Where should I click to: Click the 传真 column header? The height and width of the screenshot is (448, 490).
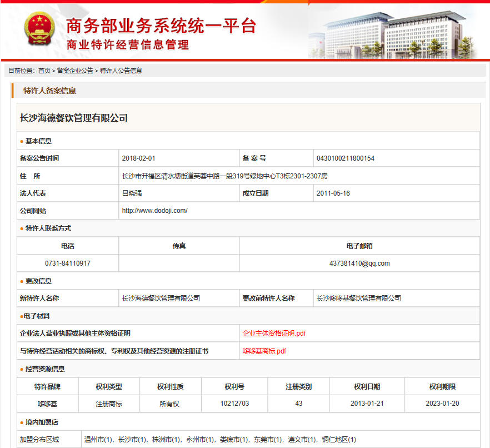pos(179,246)
